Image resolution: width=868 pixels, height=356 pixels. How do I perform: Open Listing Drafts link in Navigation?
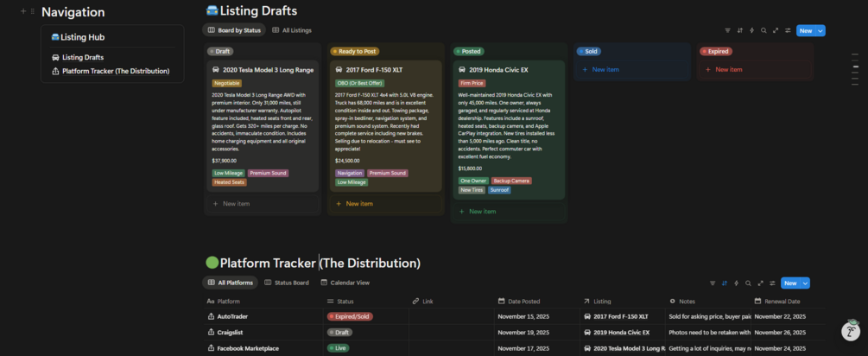click(x=83, y=57)
